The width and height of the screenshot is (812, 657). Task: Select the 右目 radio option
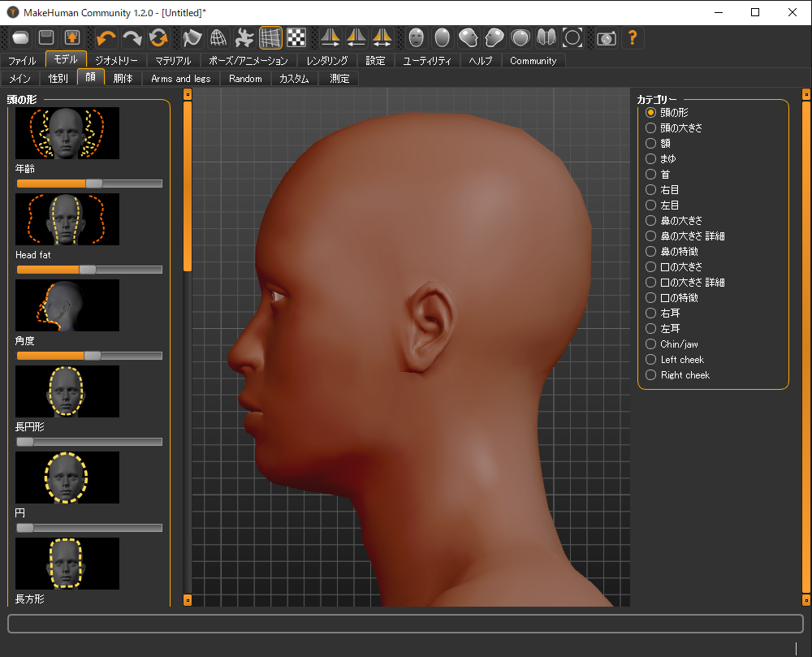coord(650,189)
